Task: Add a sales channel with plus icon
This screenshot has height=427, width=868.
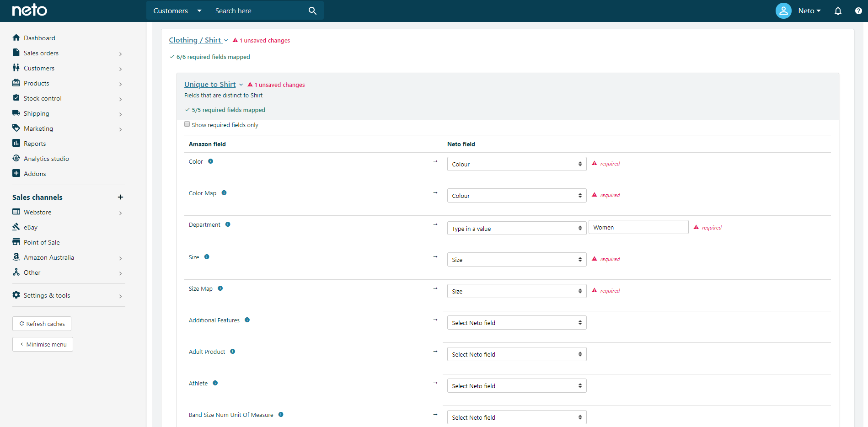Action: tap(120, 197)
